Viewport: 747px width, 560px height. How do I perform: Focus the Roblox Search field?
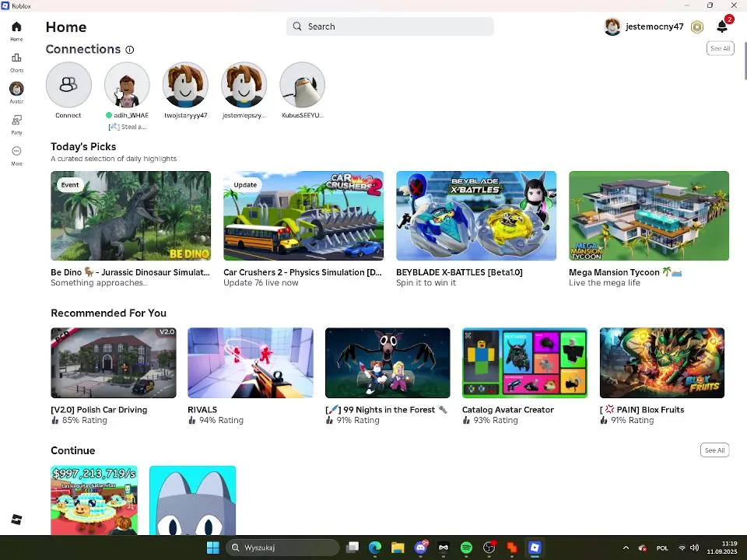390,26
